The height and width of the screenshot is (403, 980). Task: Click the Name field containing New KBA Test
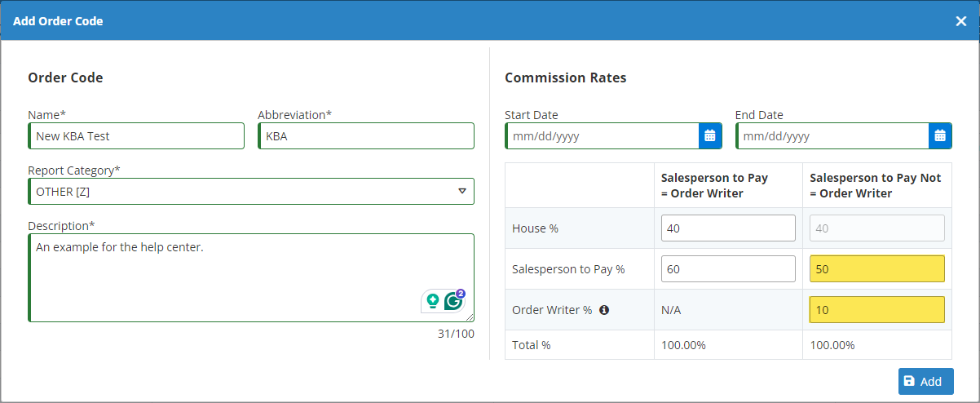click(136, 136)
